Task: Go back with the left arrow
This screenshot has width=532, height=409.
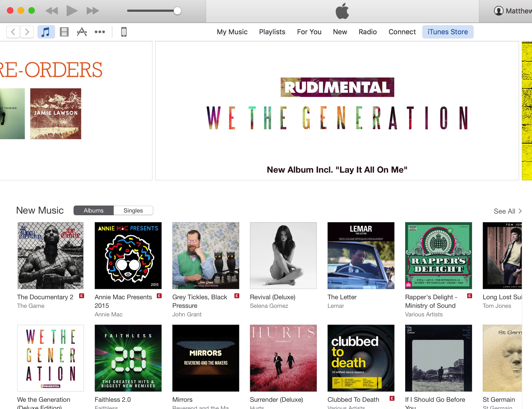Action: [x=13, y=32]
